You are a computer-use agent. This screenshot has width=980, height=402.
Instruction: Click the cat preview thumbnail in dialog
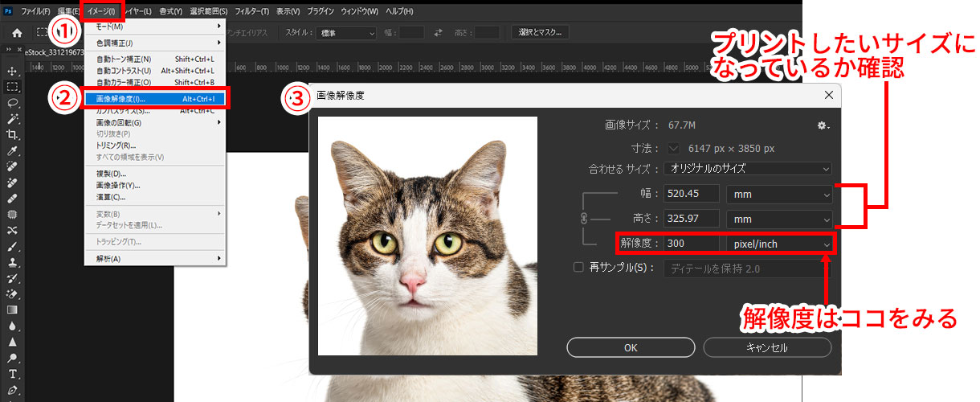tap(427, 236)
